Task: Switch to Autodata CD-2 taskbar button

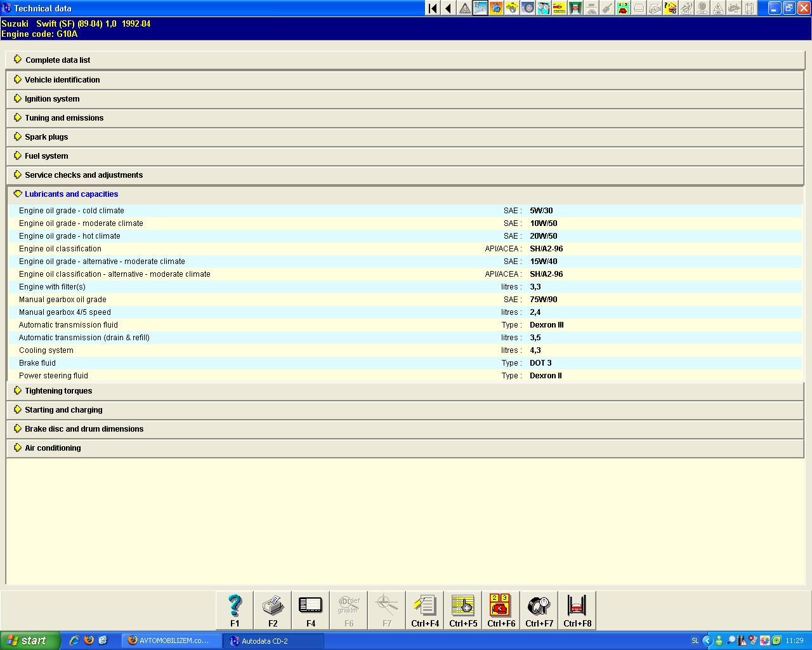Action: [274, 640]
